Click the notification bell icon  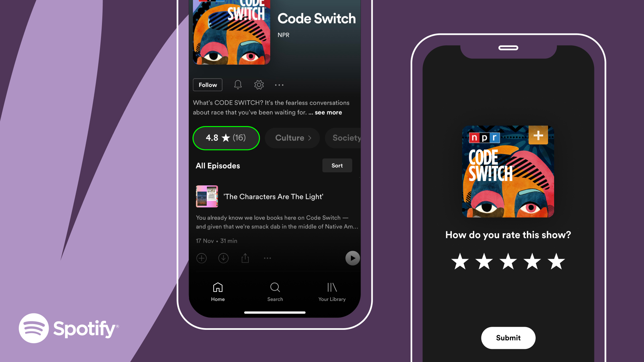[x=237, y=84]
